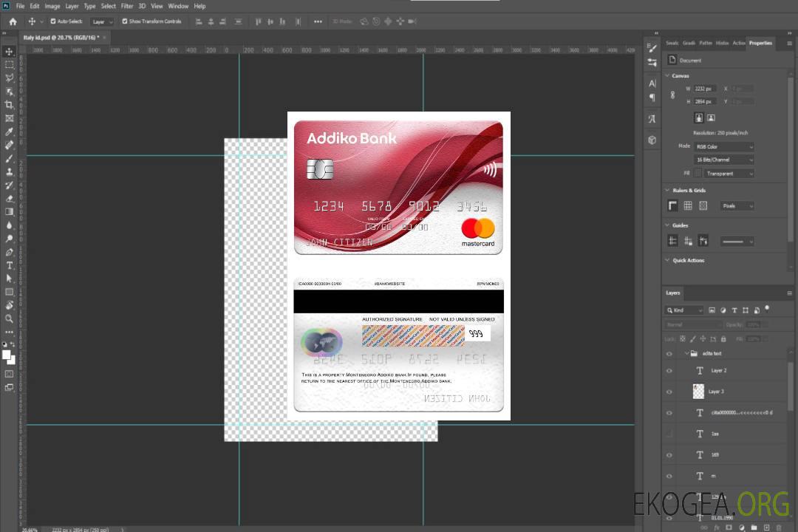Open the 3D panel cube icon

(x=652, y=140)
